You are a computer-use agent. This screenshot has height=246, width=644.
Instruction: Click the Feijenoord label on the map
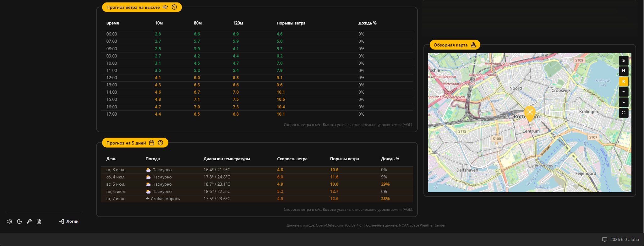click(586, 173)
